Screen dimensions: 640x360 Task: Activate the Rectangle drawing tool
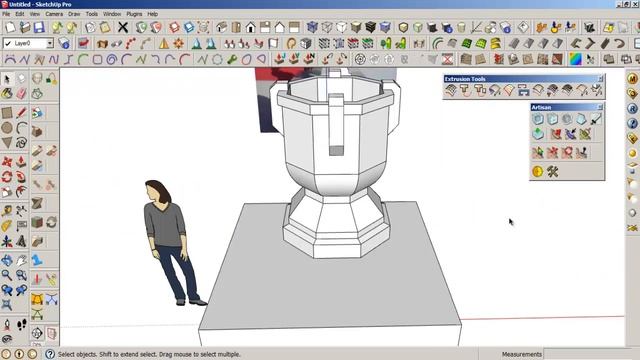7,113
